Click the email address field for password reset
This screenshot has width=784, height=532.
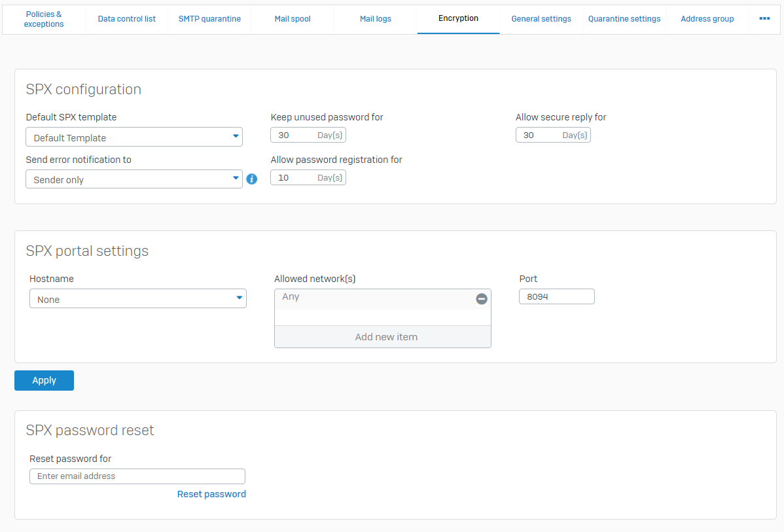pyautogui.click(x=137, y=476)
